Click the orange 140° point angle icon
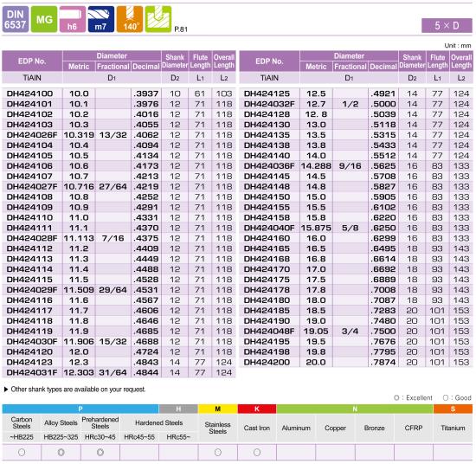The width and height of the screenshot is (476, 464). tap(130, 19)
